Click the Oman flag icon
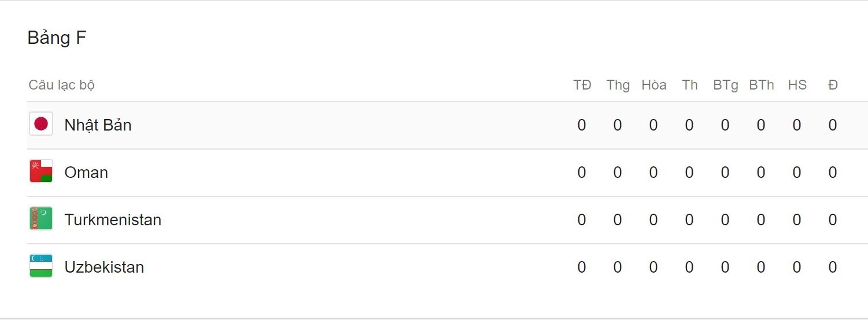The image size is (868, 320). pyautogui.click(x=41, y=172)
